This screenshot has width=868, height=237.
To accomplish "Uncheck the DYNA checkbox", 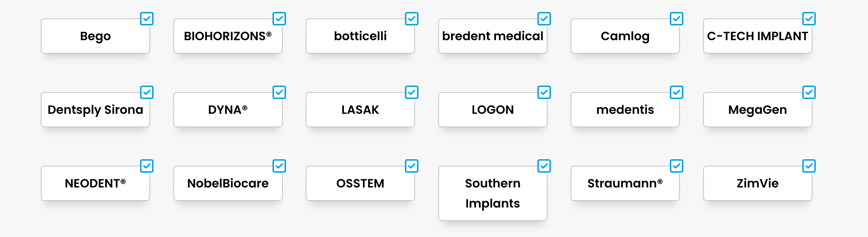I will click(x=279, y=93).
